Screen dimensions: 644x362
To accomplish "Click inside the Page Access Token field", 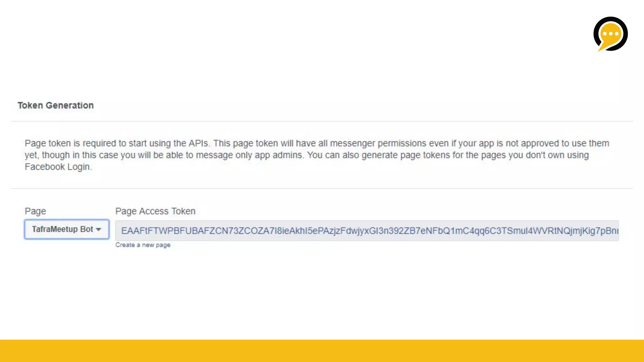I will tap(367, 231).
